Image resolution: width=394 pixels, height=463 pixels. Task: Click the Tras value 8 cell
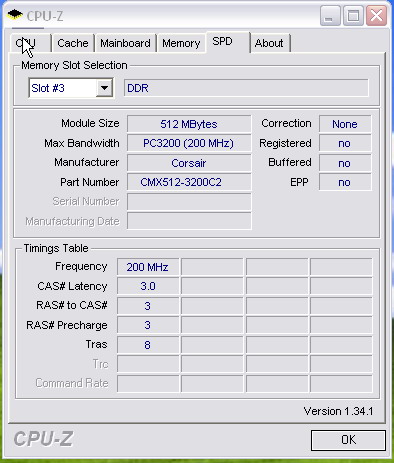pyautogui.click(x=148, y=344)
